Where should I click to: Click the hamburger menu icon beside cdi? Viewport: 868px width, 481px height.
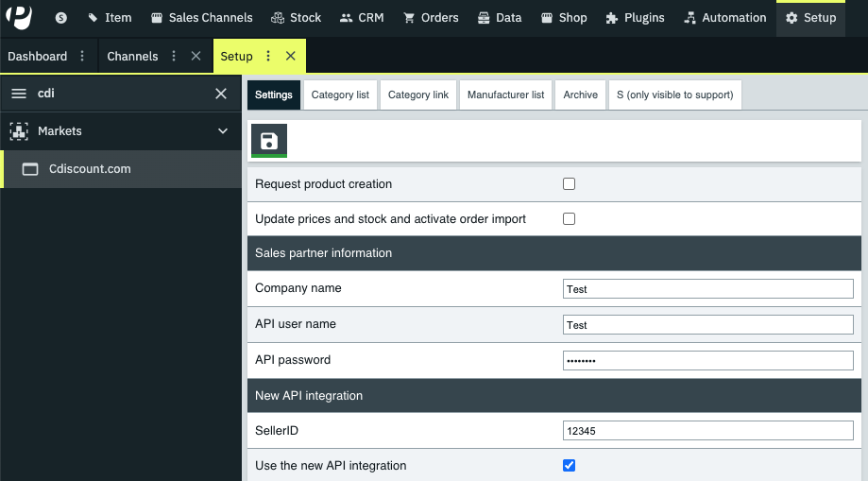[x=19, y=94]
